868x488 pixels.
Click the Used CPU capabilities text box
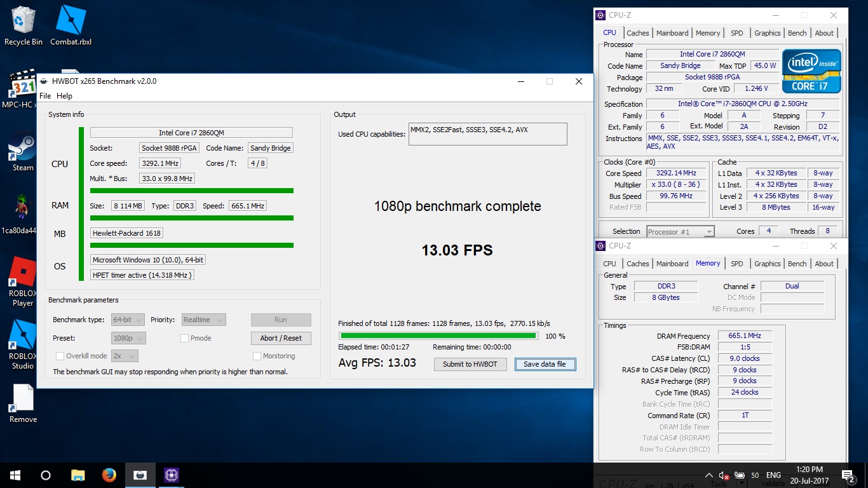(487, 134)
